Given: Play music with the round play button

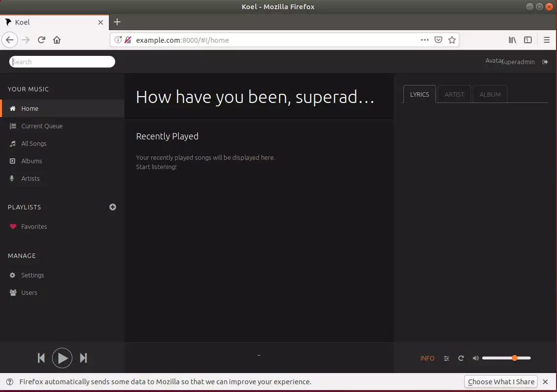Looking at the screenshot, I should tap(62, 358).
